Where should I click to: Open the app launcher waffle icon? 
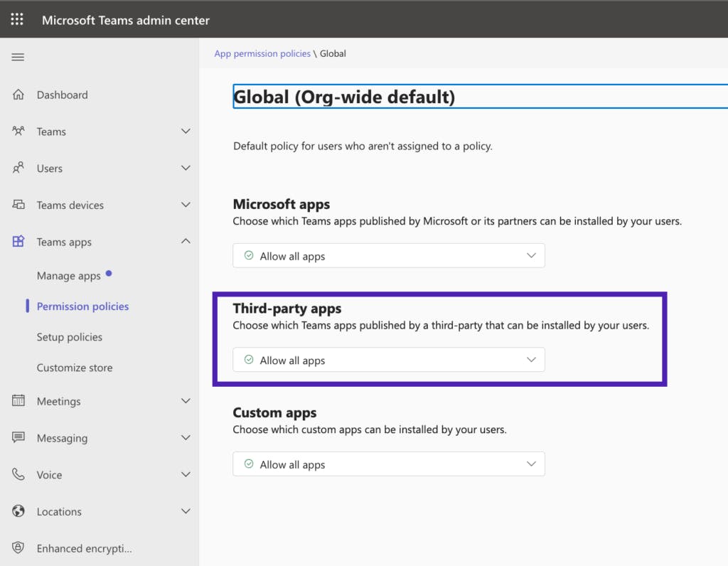[17, 19]
